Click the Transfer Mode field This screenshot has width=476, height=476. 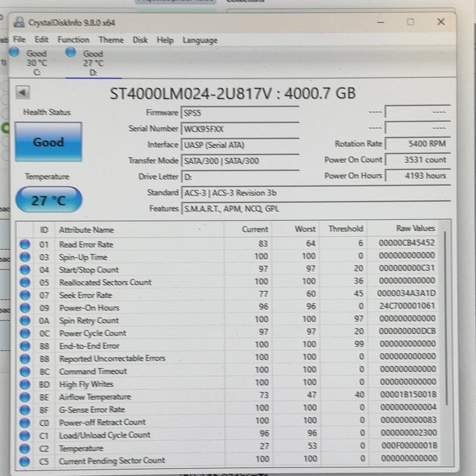(240, 160)
